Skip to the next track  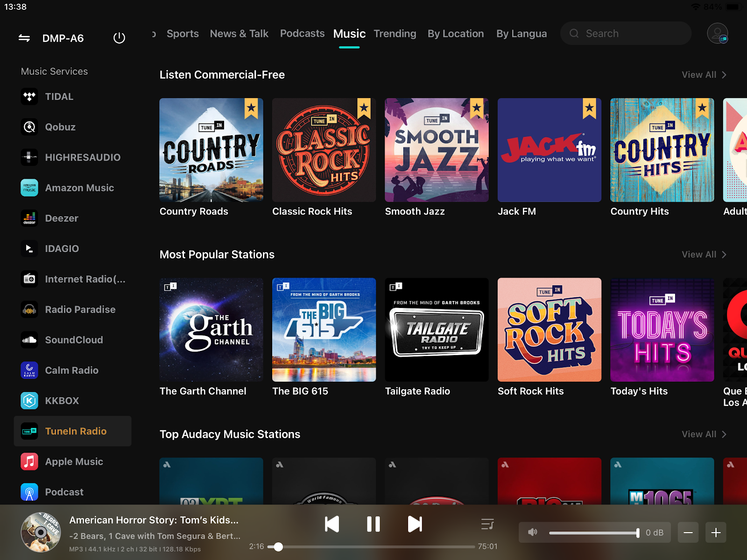(415, 524)
